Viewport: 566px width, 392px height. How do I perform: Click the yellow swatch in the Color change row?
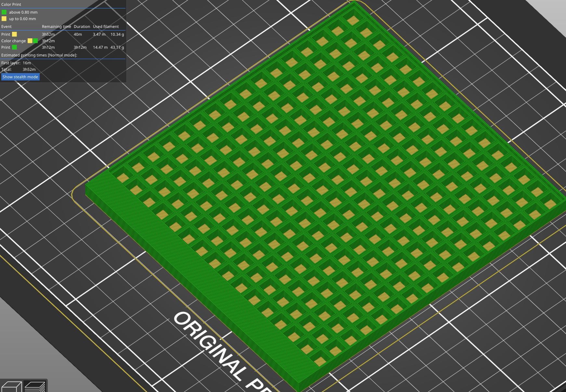coord(30,41)
